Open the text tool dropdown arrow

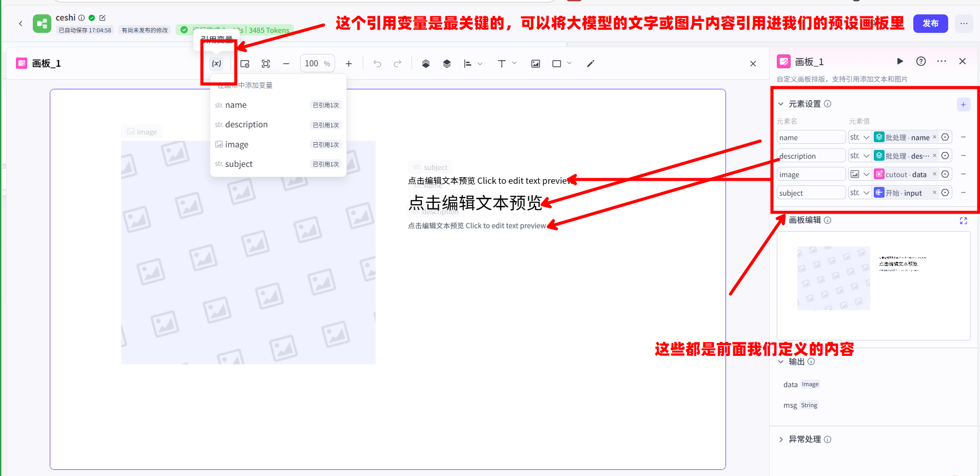tap(514, 64)
